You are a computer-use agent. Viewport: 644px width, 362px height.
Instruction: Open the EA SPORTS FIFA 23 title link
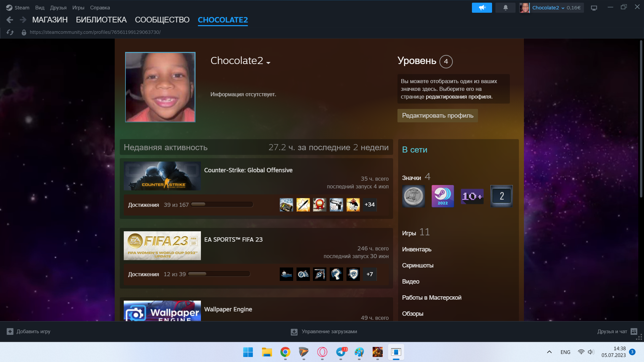tap(233, 240)
